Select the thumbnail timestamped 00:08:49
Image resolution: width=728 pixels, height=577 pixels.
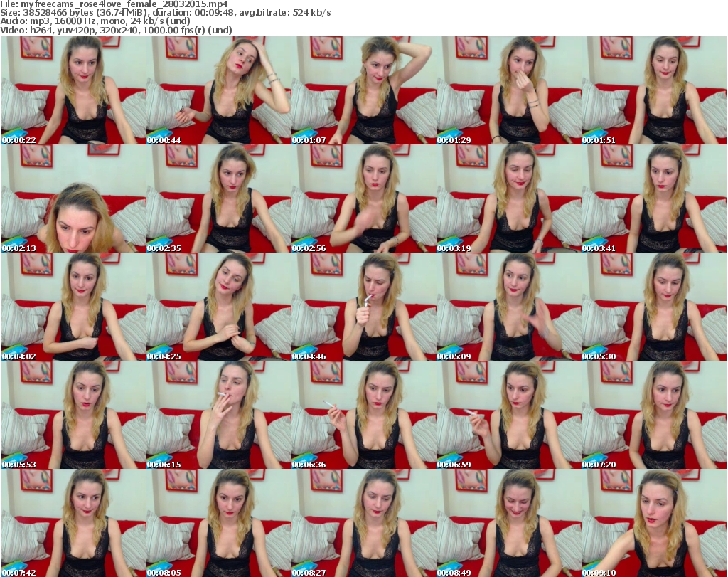(x=509, y=523)
